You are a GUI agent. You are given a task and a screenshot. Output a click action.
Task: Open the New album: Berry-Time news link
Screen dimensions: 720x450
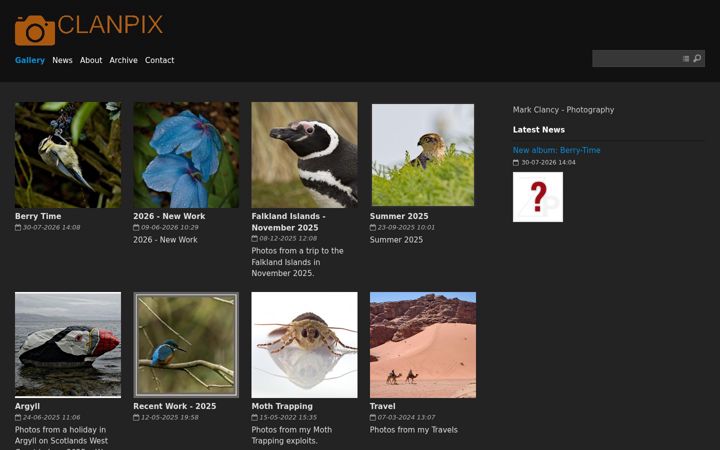tap(557, 150)
